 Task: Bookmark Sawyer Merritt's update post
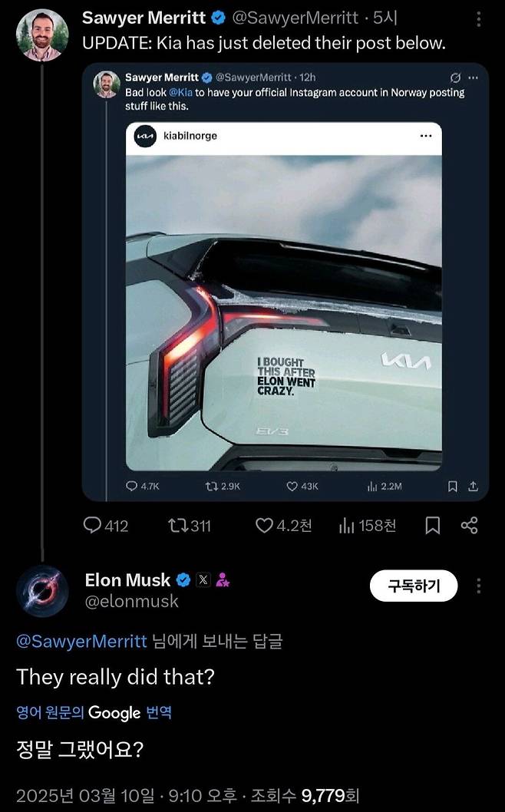431,525
